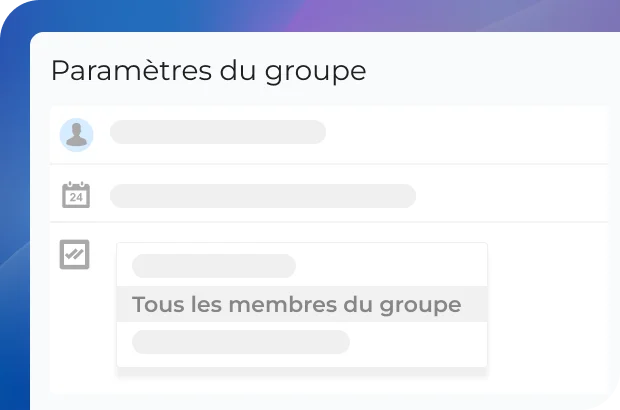
Task: Click the user avatar icon
Action: 76,135
